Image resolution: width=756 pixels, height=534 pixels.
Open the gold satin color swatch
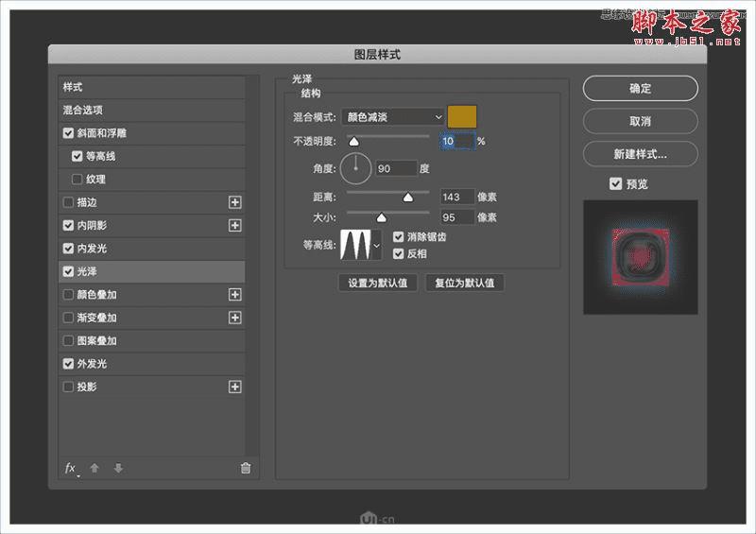462,117
